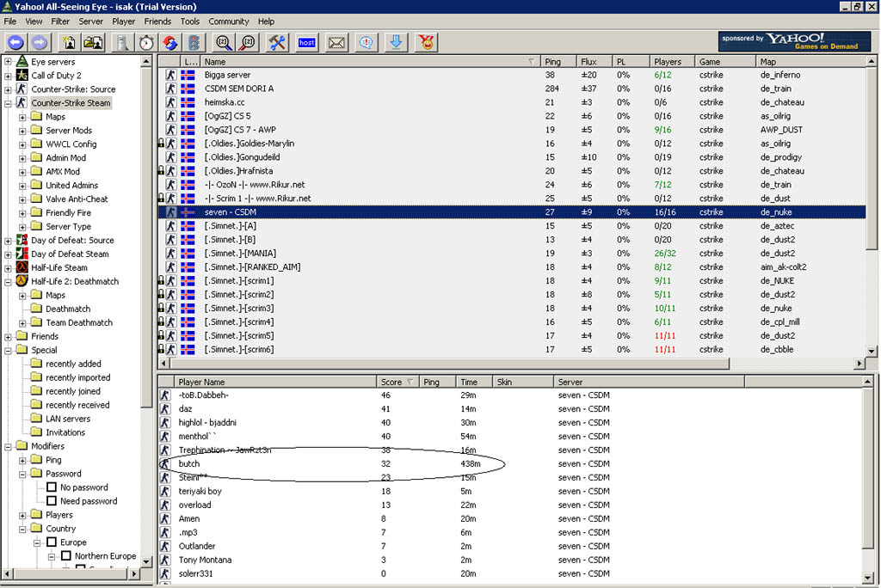
Task: Select the Bigga server row
Action: click(512, 75)
